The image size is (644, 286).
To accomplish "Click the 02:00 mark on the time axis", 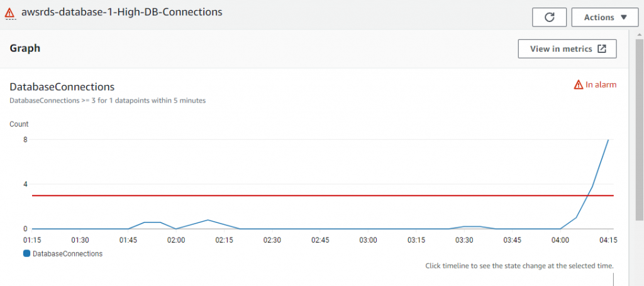I will coord(176,240).
